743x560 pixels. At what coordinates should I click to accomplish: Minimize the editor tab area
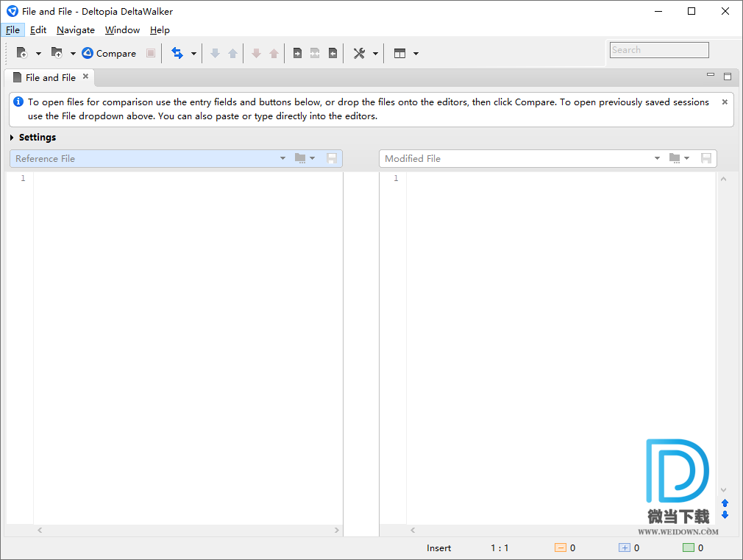711,75
